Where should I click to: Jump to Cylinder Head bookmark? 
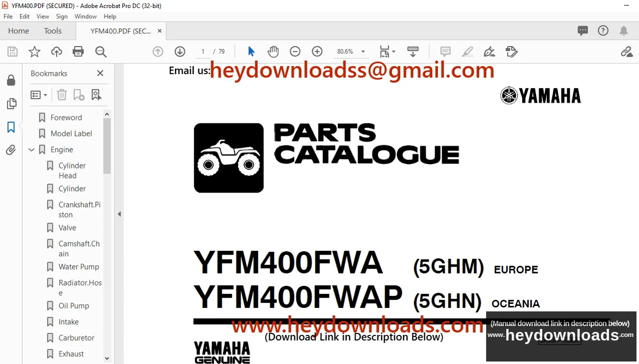coord(72,170)
